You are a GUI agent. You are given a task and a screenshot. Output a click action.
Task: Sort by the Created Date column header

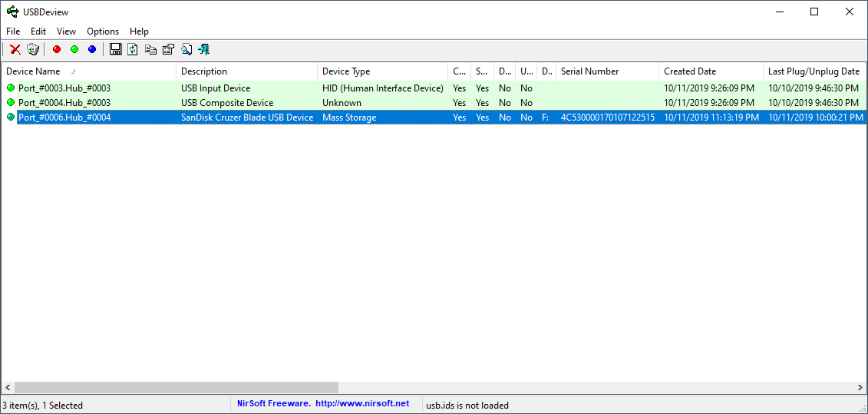click(711, 71)
